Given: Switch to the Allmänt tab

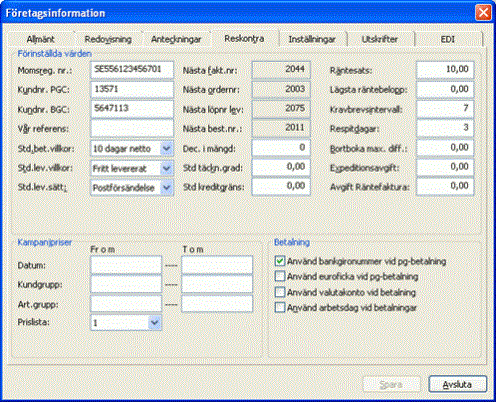Looking at the screenshot, I should click(x=40, y=39).
